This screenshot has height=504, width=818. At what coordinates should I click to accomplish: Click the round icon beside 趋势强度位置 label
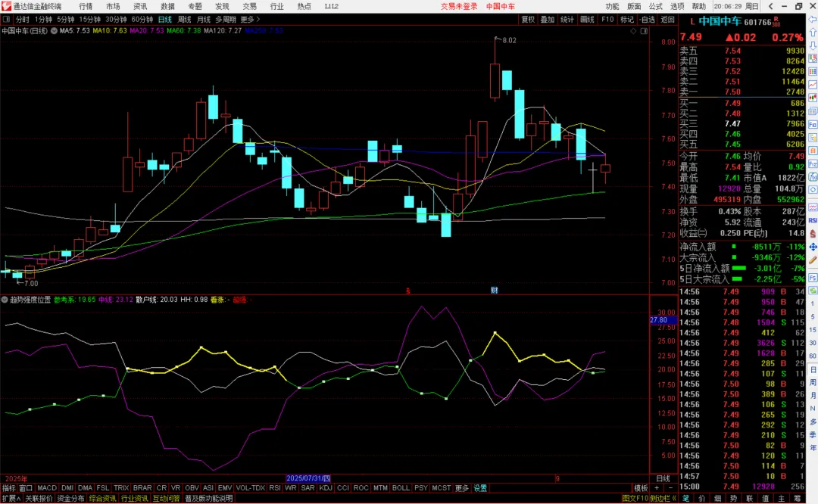pyautogui.click(x=5, y=300)
